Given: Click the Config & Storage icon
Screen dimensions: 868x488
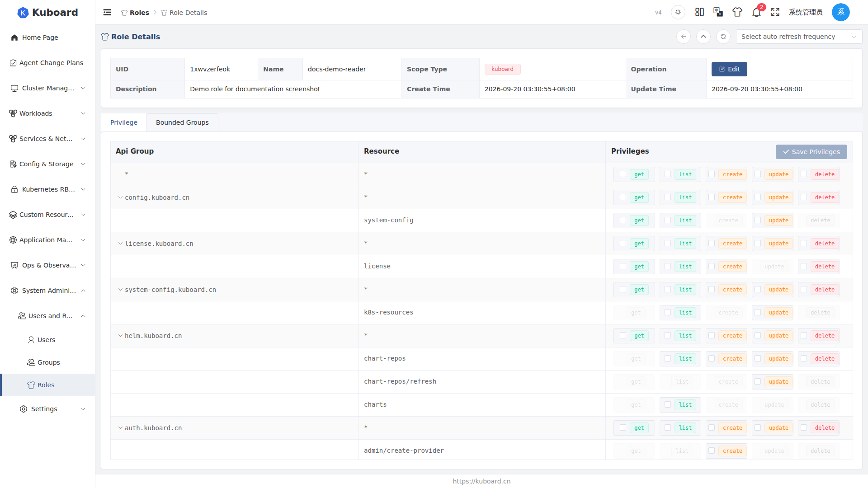Looking at the screenshot, I should click(13, 164).
